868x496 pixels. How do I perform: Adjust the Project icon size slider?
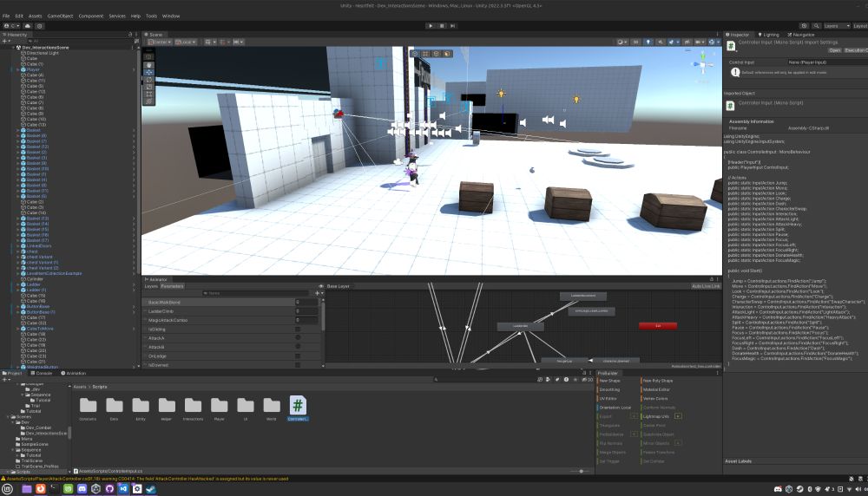(582, 471)
